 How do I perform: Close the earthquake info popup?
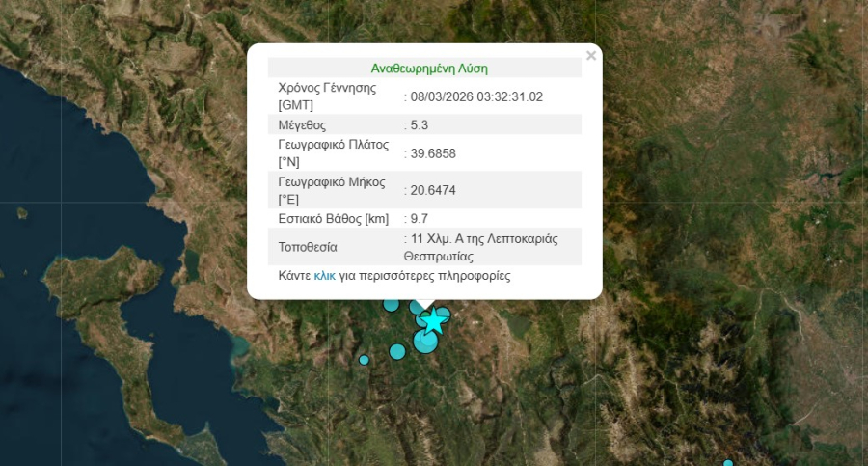point(591,56)
